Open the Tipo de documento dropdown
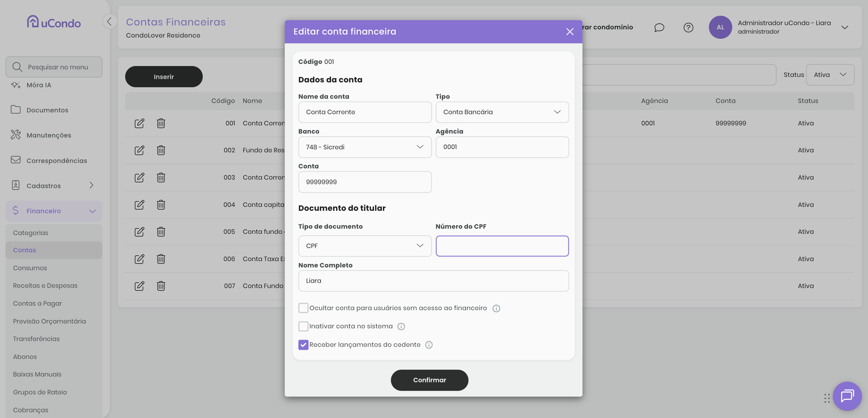Viewport: 868px width, 418px height. click(365, 246)
